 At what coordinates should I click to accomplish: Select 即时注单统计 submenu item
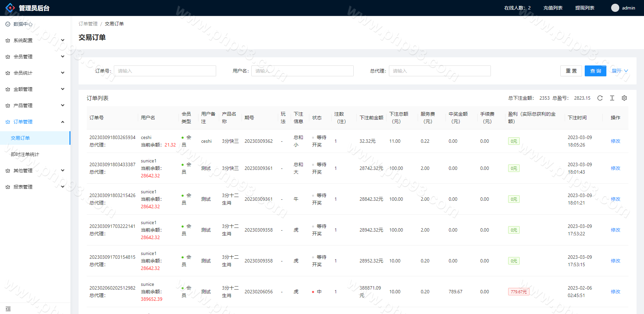click(25, 154)
